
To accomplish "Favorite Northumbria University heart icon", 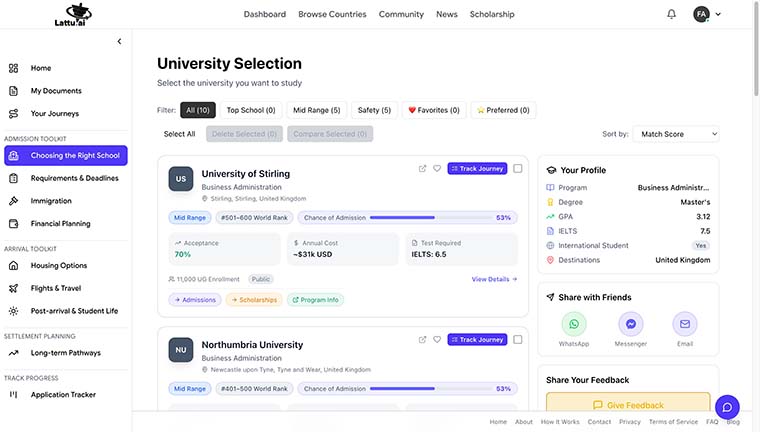I will 437,339.
